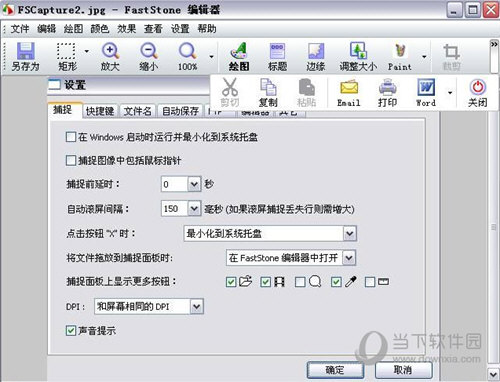Switch to the 快捷键 tab
The height and width of the screenshot is (382, 500).
click(100, 111)
